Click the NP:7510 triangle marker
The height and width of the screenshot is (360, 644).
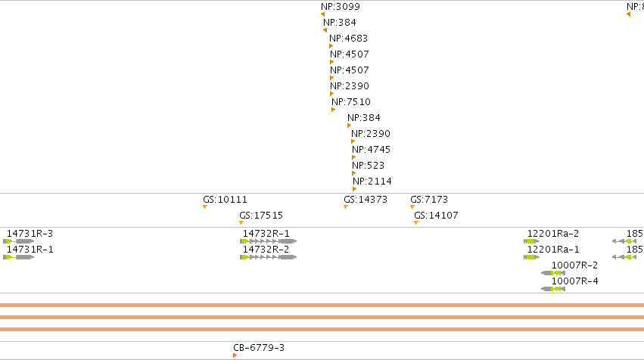click(333, 110)
